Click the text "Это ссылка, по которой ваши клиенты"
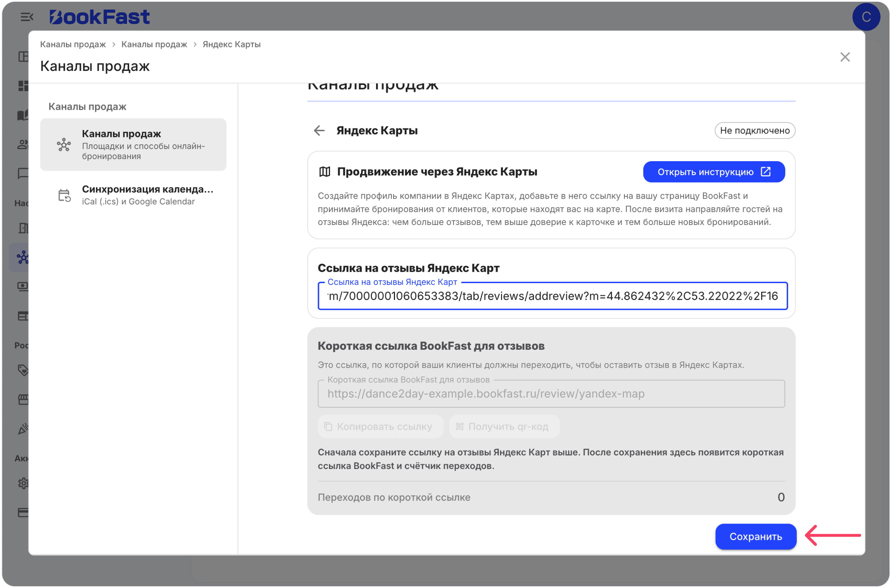Viewport: 892px width, 588px height. click(531, 365)
